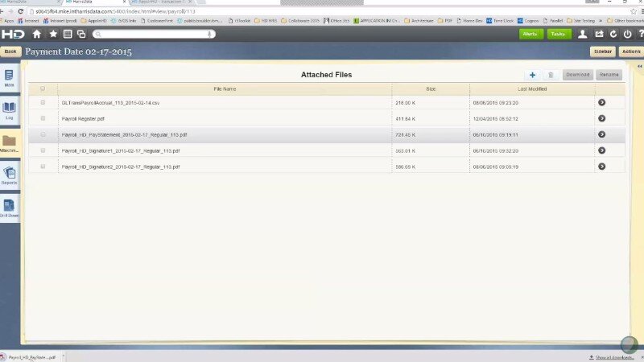The width and height of the screenshot is (644, 362).
Task: Expand arrow for Payroll_HD_Signature2 row
Action: [601, 167]
